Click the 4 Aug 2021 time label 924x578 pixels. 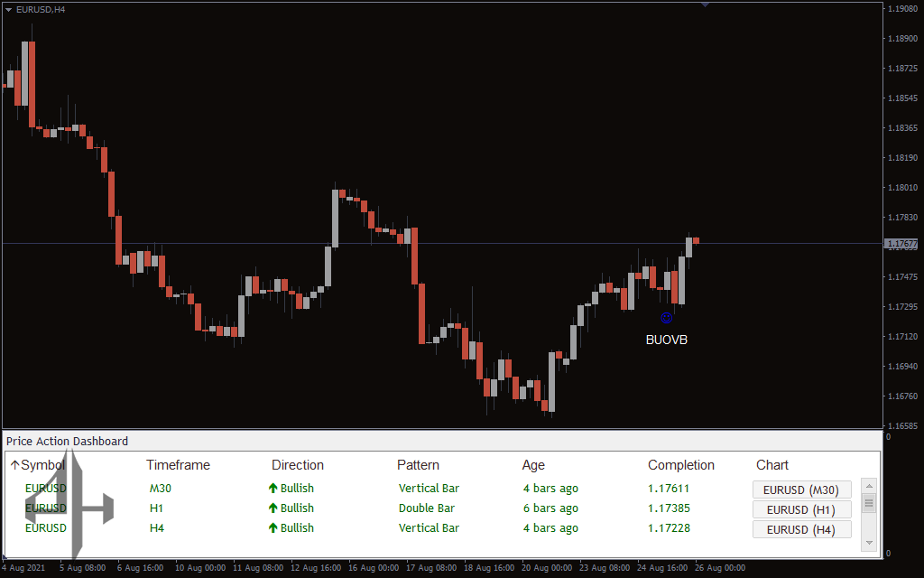23,568
